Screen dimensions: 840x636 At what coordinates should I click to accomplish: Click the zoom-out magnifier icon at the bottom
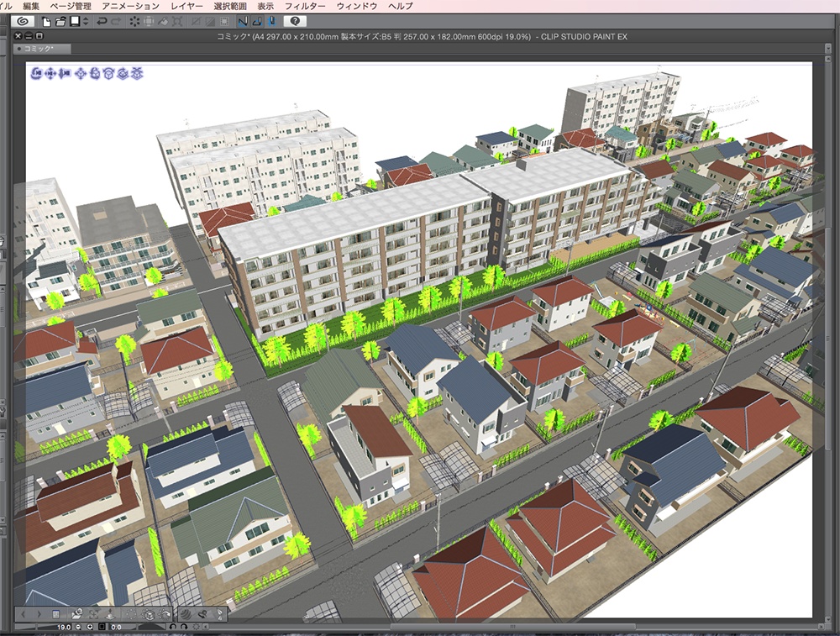[78, 628]
